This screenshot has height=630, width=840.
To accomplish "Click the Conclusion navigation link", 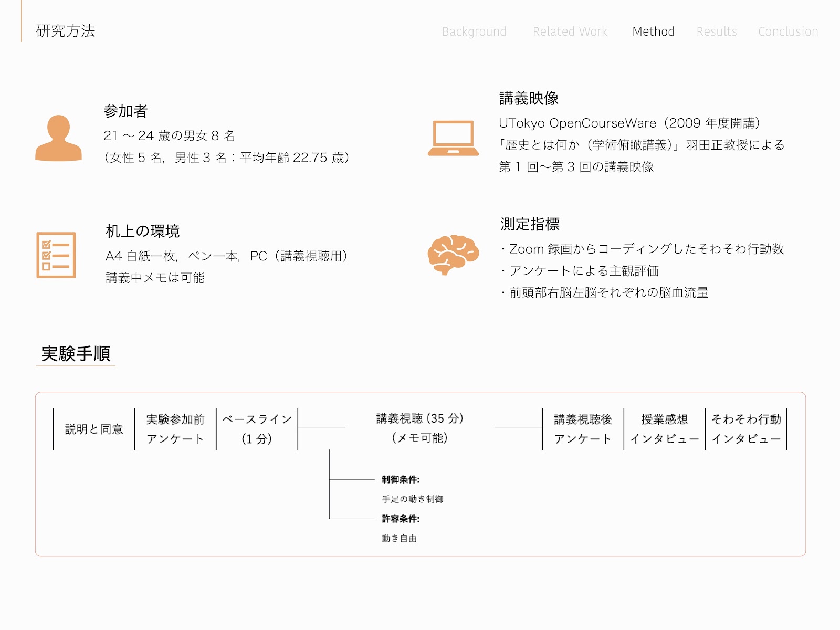I will click(787, 31).
